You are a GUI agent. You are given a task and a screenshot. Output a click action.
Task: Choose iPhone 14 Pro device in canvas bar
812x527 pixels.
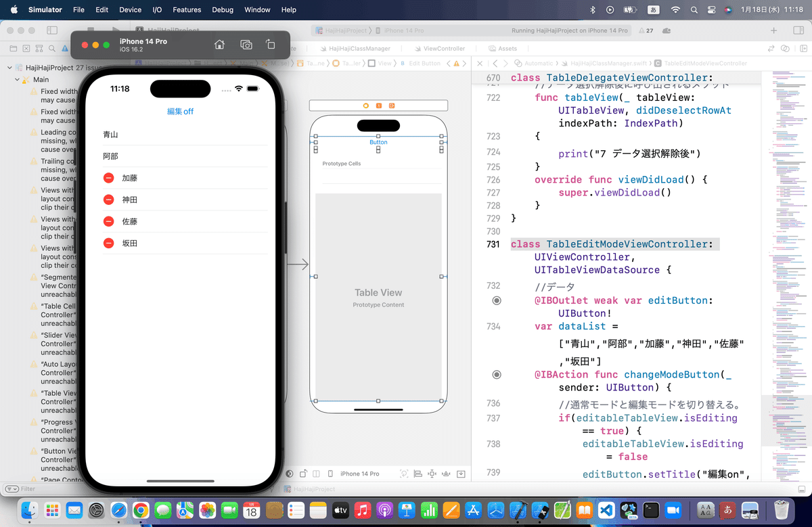pos(354,474)
